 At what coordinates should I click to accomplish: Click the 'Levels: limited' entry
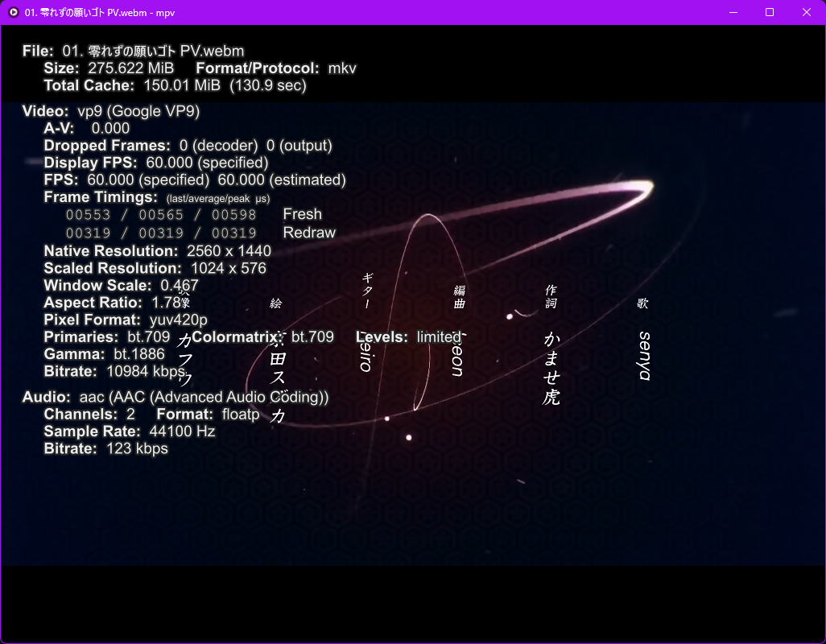pyautogui.click(x=409, y=337)
